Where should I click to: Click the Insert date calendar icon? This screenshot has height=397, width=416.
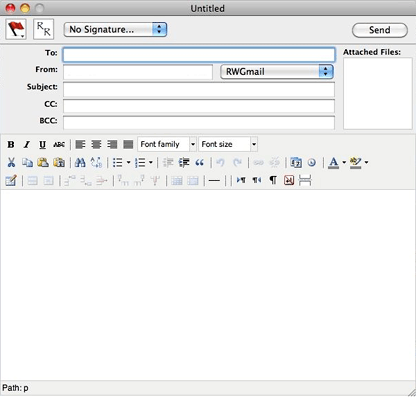(296, 162)
